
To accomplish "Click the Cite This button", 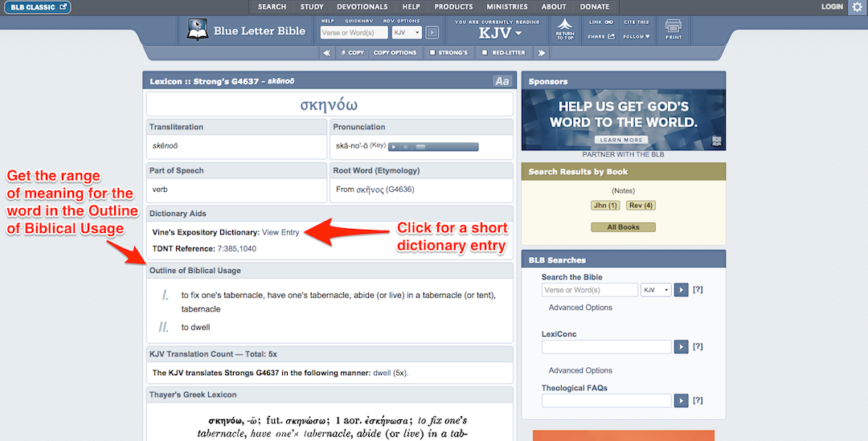I will pos(637,22).
